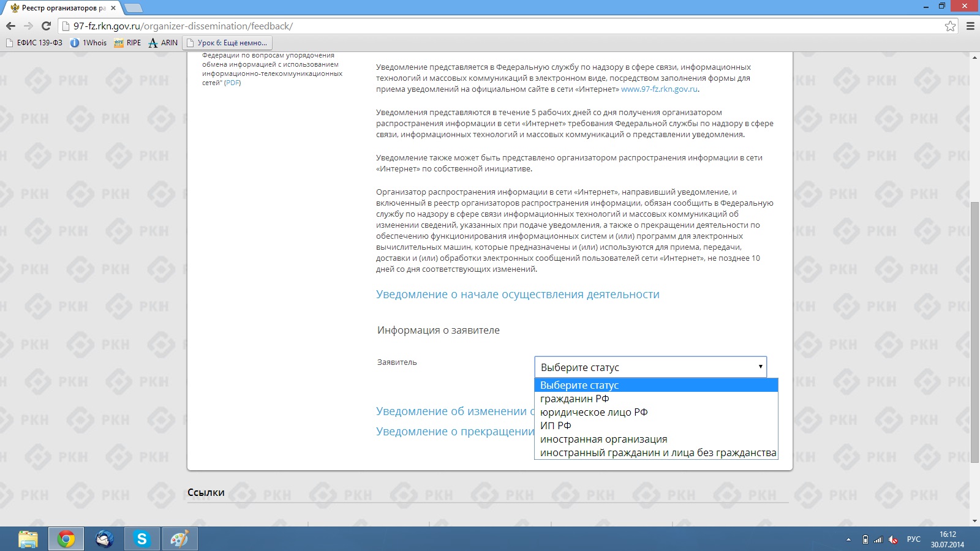Choose гражданин РФ from the list
Screen dimensions: 980x551
(x=656, y=399)
